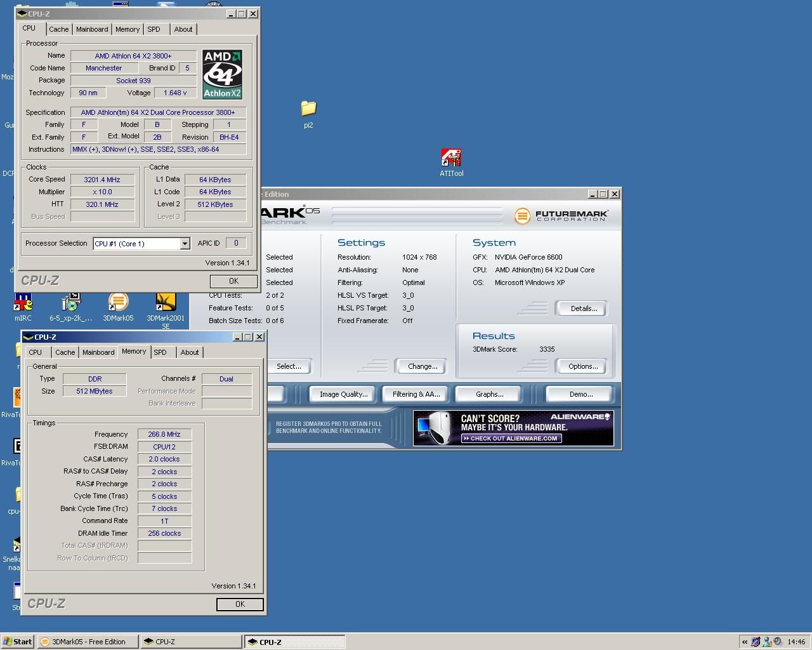Click the FSB:DRAM value CPU/12

(x=164, y=447)
